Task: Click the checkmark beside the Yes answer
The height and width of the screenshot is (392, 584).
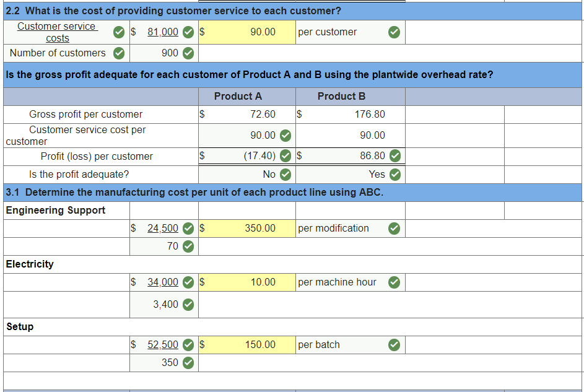Action: [394, 175]
